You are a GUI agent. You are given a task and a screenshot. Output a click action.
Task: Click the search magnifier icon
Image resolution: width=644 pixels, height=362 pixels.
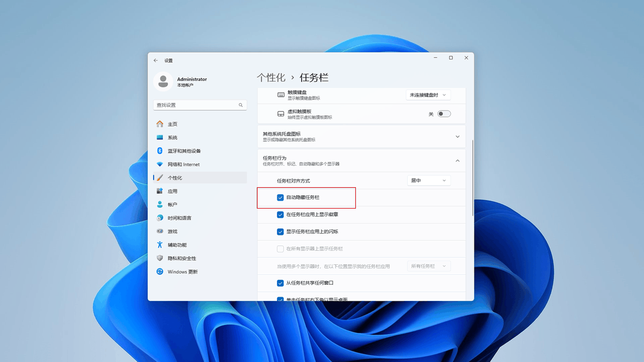click(x=241, y=105)
